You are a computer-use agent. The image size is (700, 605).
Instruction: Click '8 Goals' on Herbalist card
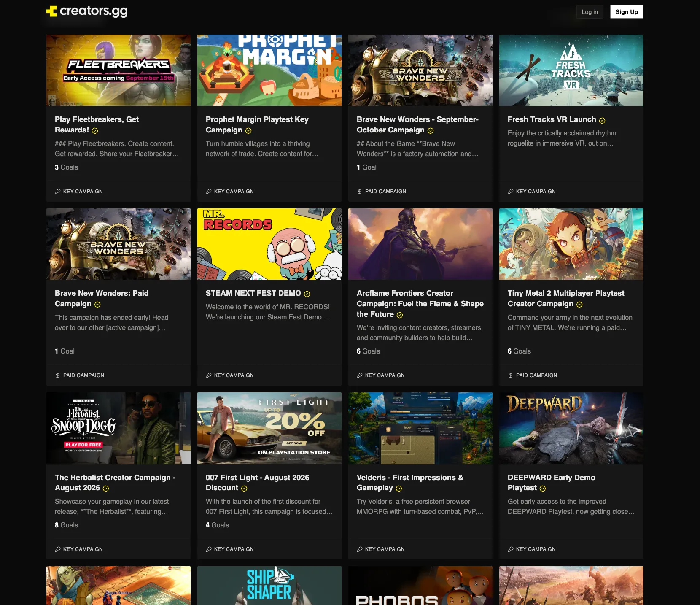66,525
